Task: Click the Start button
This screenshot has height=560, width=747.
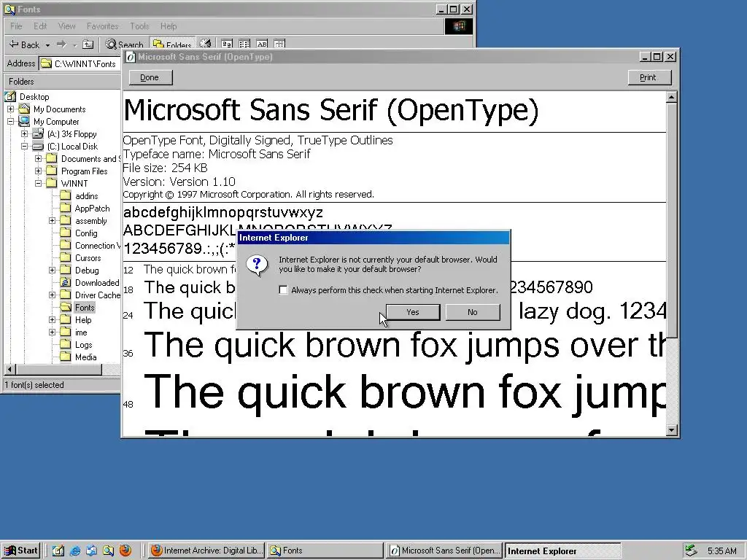Action: pos(21,551)
